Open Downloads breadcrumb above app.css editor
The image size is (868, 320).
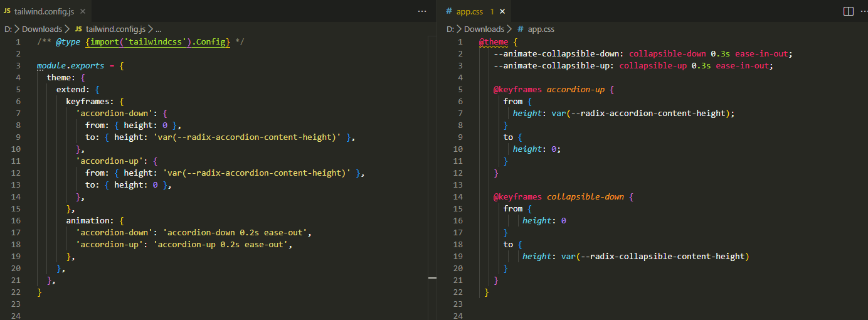pos(484,29)
